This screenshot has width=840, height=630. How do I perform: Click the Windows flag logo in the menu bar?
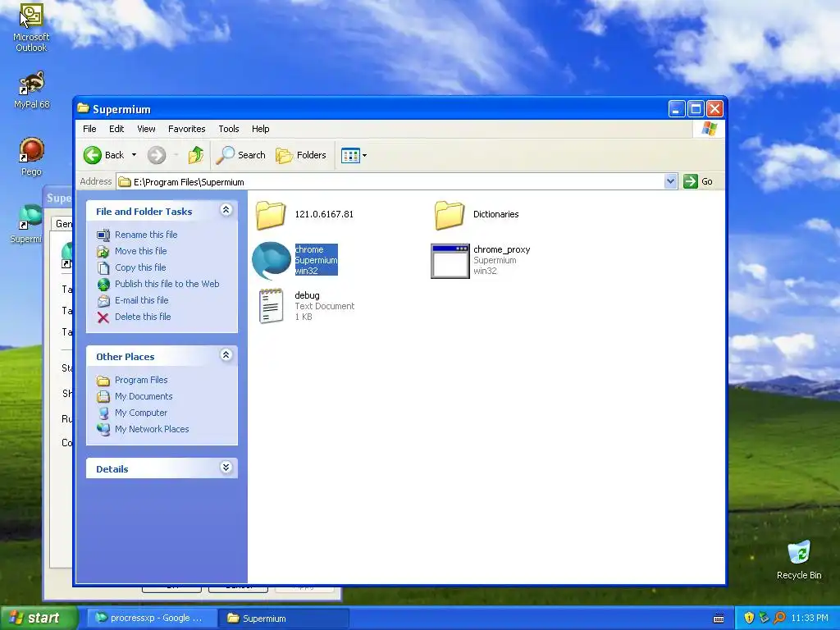pos(710,129)
